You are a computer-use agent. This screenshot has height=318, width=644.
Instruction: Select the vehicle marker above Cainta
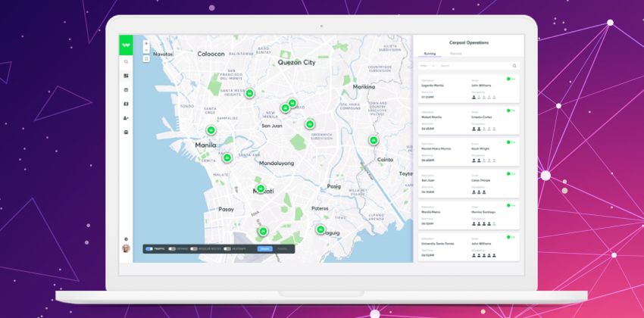tap(374, 140)
